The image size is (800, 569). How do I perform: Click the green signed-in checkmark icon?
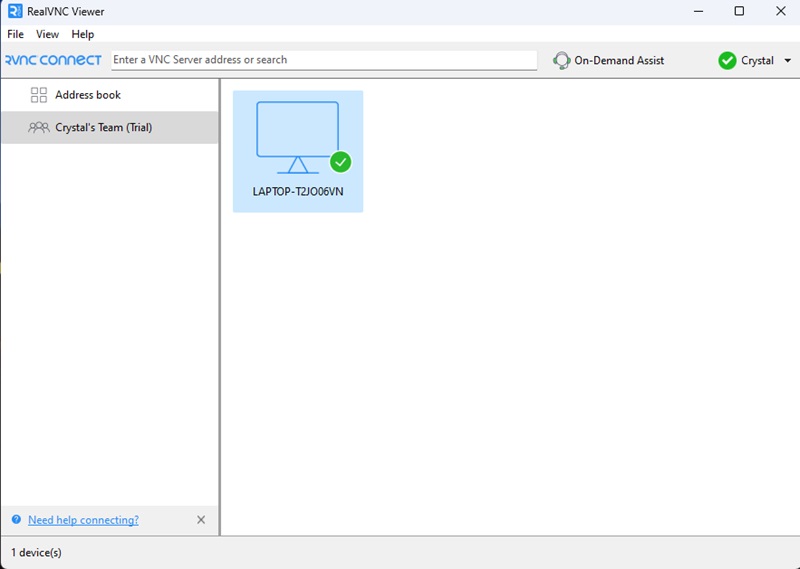[727, 60]
